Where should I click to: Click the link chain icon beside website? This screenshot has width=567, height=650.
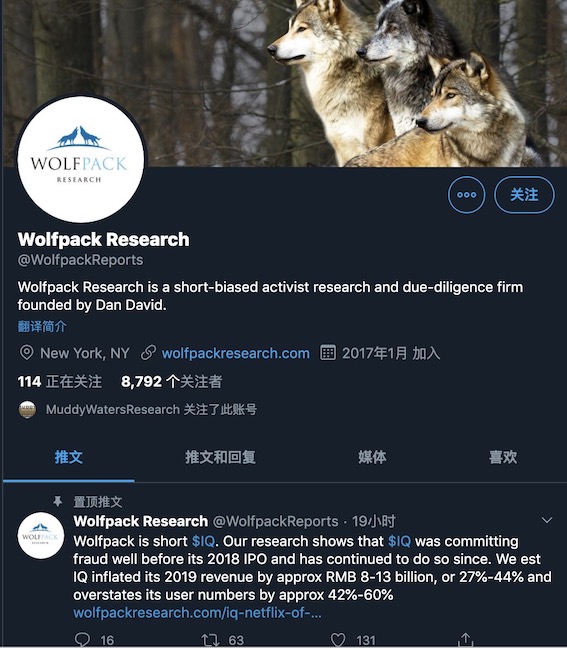point(148,353)
